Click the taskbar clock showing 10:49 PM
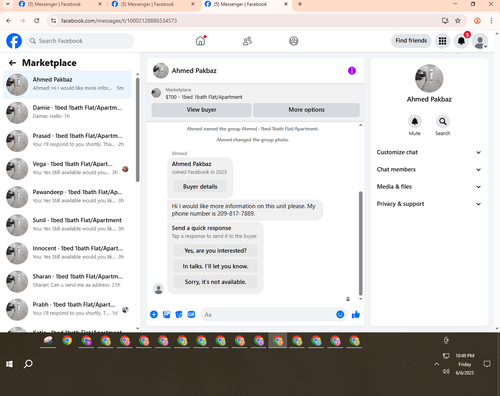Image resolution: width=500 pixels, height=396 pixels. tap(465, 356)
